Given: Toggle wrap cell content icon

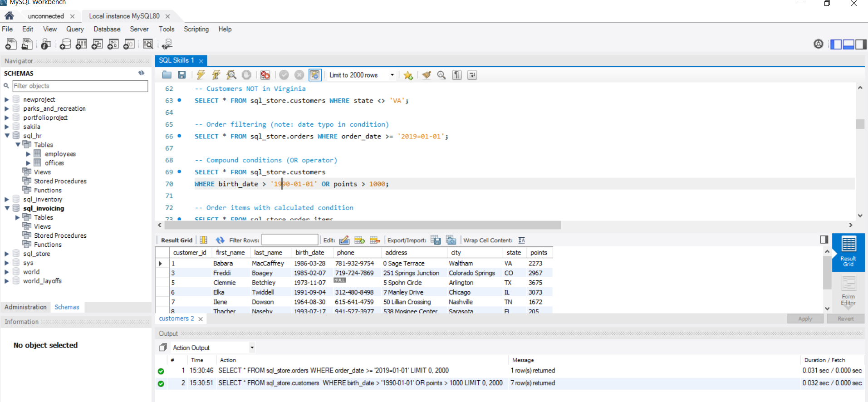Looking at the screenshot, I should pyautogui.click(x=522, y=240).
